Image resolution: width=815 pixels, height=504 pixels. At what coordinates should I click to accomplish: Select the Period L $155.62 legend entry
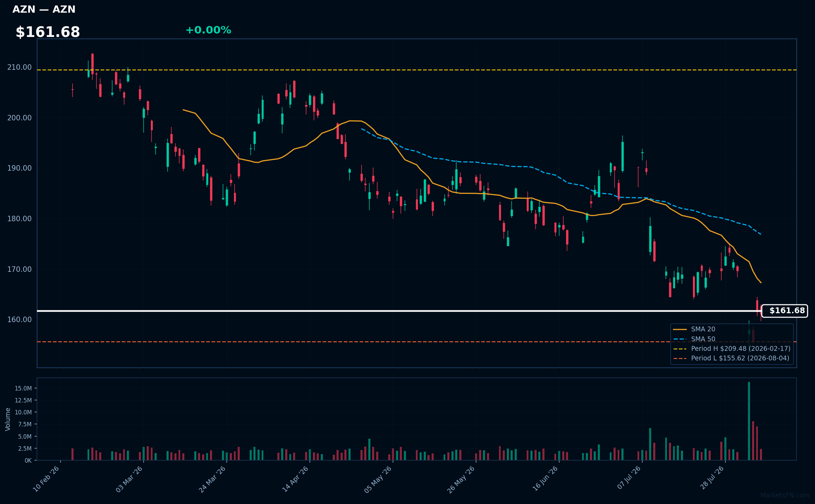(731, 358)
